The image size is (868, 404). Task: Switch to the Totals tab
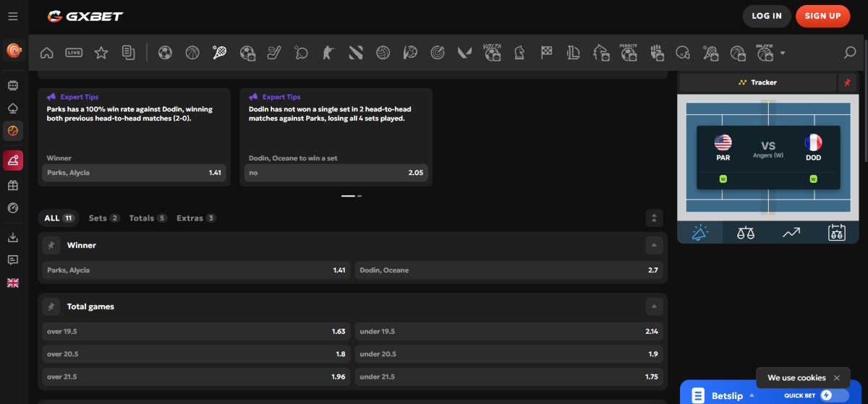148,218
